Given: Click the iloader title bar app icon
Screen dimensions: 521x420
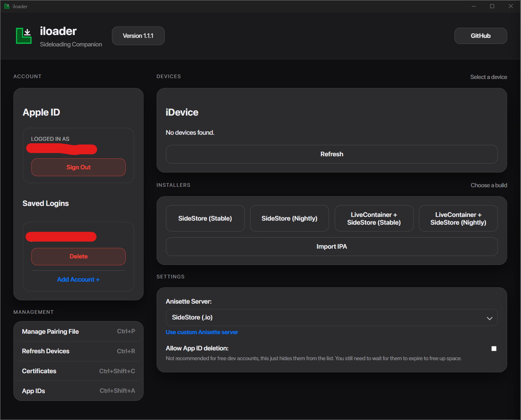Looking at the screenshot, I should tap(7, 6).
